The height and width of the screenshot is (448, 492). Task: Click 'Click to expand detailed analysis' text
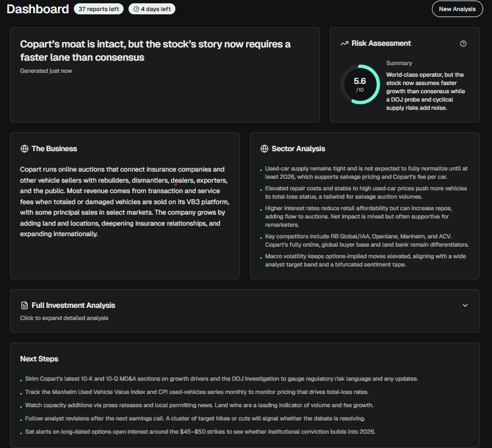click(65, 318)
